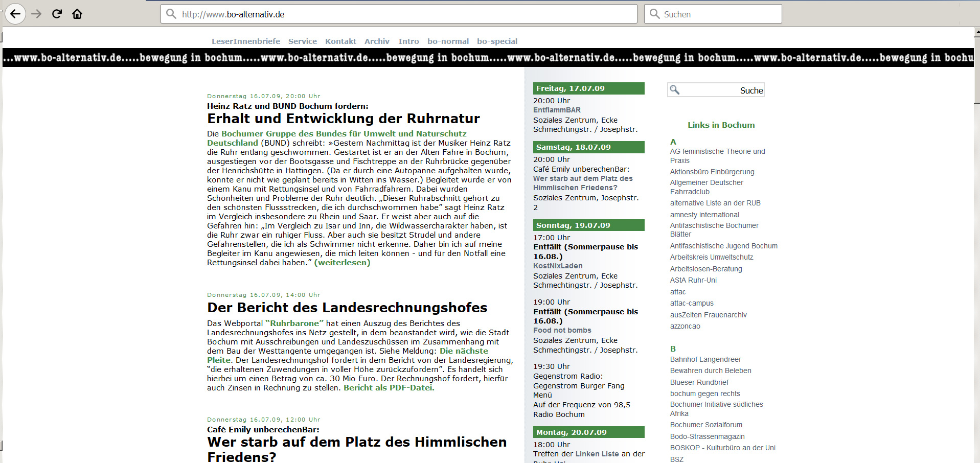This screenshot has height=463, width=980.
Task: Reload the page with the refresh icon
Action: (57, 14)
